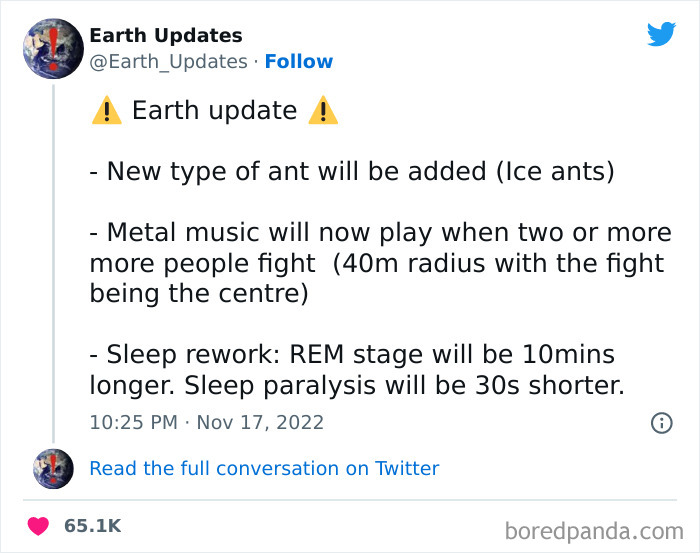Click the "Earth update" heading text
This screenshot has width=700, height=553.
coord(215,110)
